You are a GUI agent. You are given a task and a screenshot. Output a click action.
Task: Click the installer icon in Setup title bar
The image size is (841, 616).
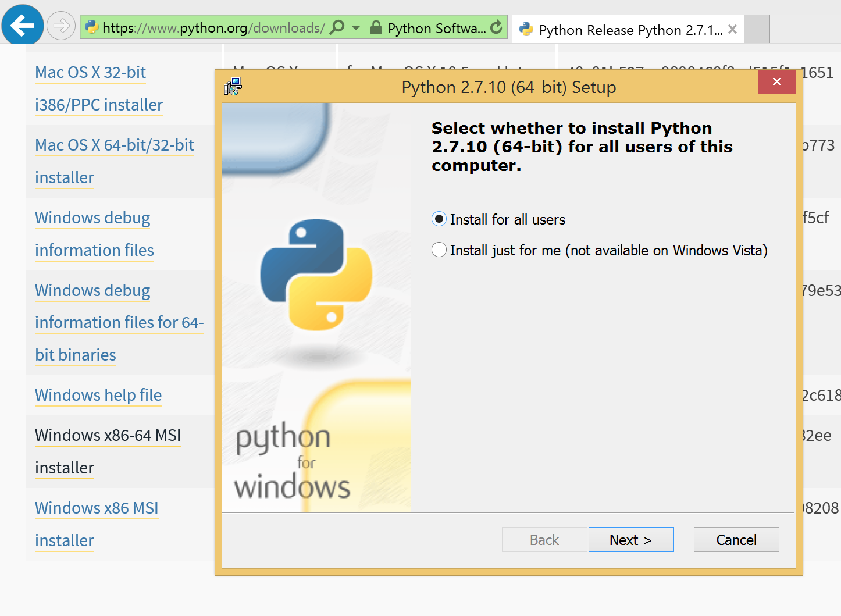[233, 87]
